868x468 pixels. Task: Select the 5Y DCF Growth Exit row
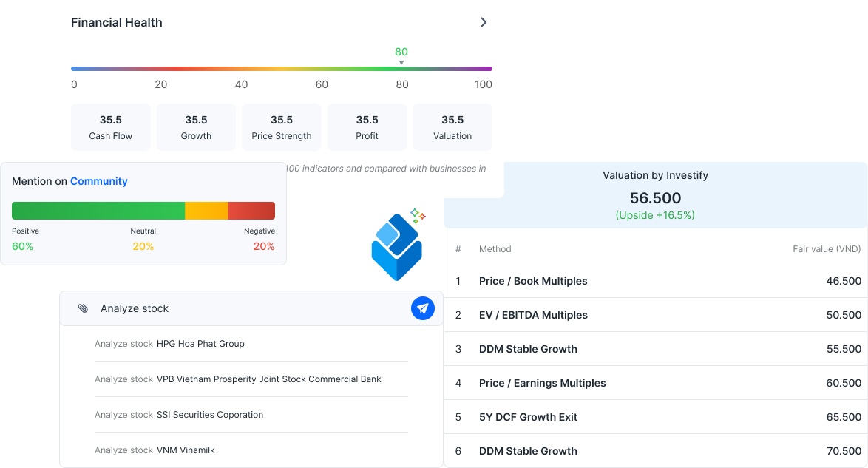(x=656, y=417)
